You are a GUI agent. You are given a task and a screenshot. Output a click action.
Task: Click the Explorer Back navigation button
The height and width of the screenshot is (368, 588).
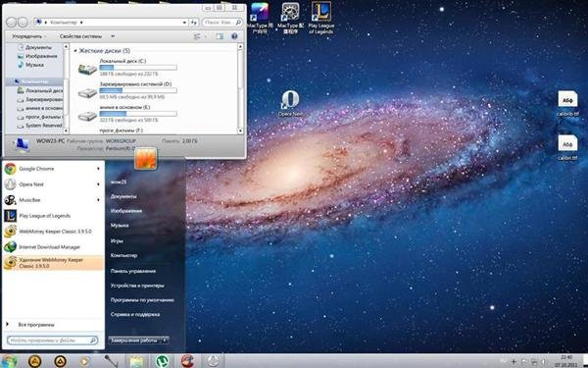tap(11, 23)
